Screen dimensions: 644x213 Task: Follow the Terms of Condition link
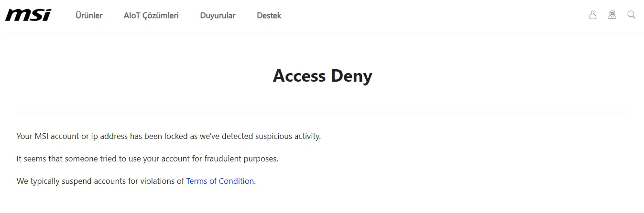(x=220, y=181)
